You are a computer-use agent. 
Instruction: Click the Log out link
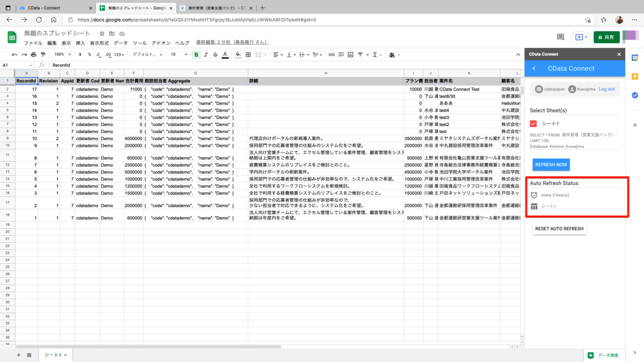click(x=606, y=89)
